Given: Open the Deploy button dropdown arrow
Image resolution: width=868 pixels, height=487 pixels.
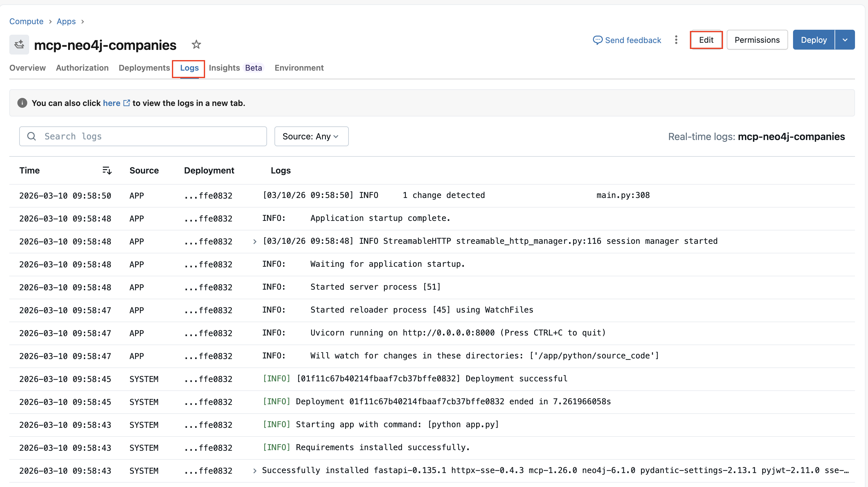Looking at the screenshot, I should 845,40.
